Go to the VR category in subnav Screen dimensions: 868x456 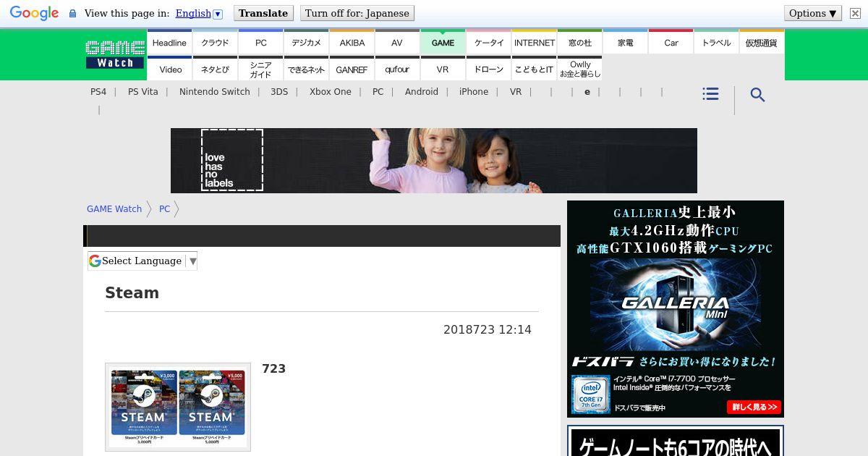pos(516,92)
